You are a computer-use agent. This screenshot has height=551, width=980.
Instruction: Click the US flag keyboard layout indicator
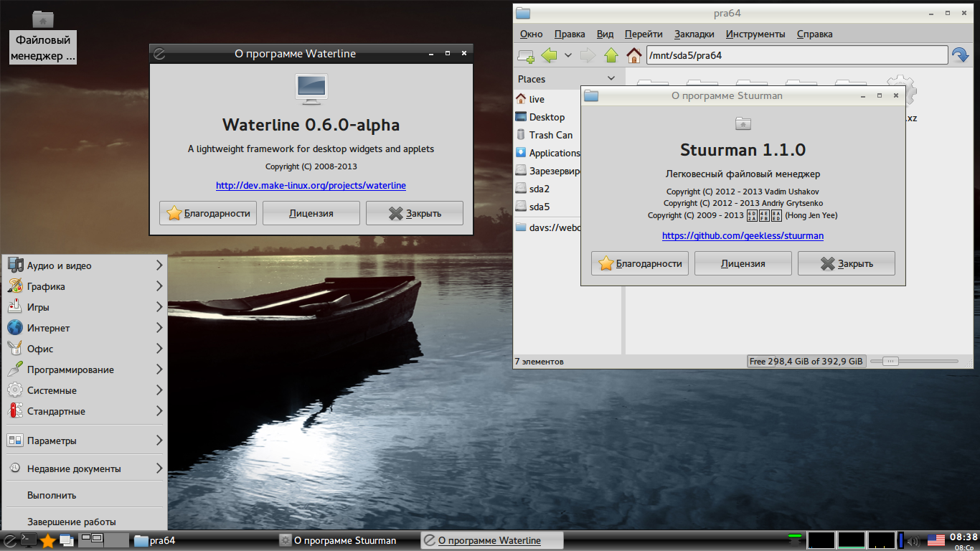click(936, 540)
